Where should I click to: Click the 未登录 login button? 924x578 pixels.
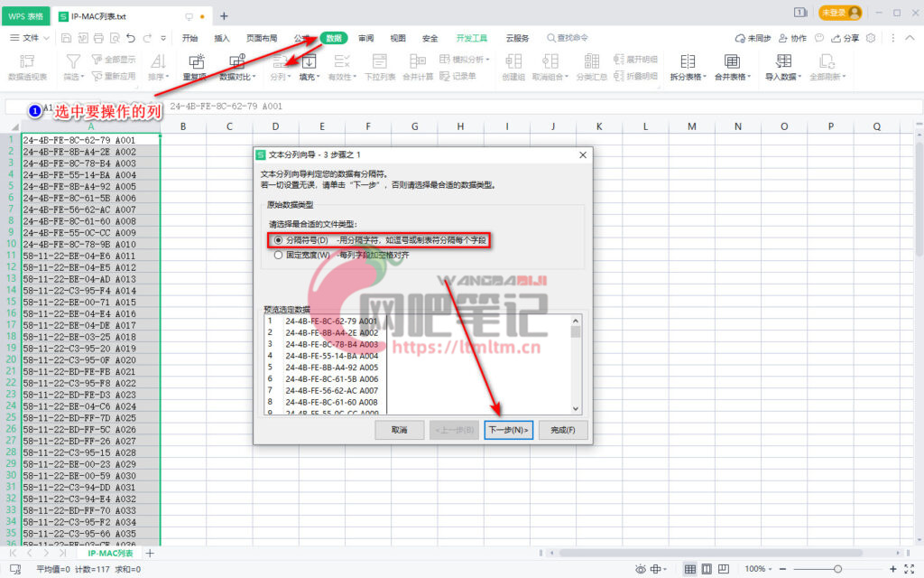(840, 13)
